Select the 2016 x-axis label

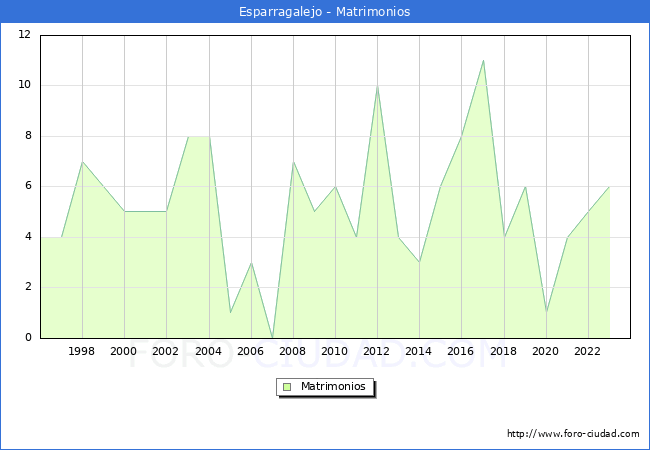coord(461,351)
